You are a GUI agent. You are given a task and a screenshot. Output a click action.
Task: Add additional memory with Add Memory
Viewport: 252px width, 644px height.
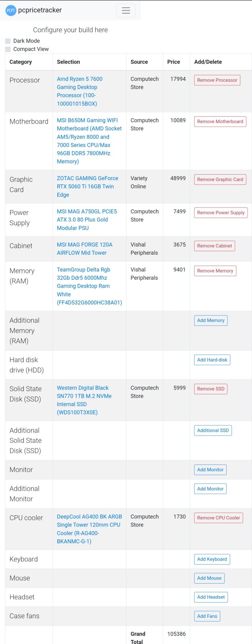211,320
